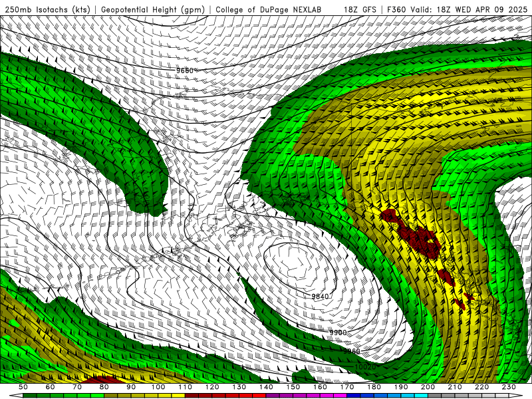Screen dimensions: 532x399
Task: Click the 130 value on the color scale
Action: click(x=239, y=387)
